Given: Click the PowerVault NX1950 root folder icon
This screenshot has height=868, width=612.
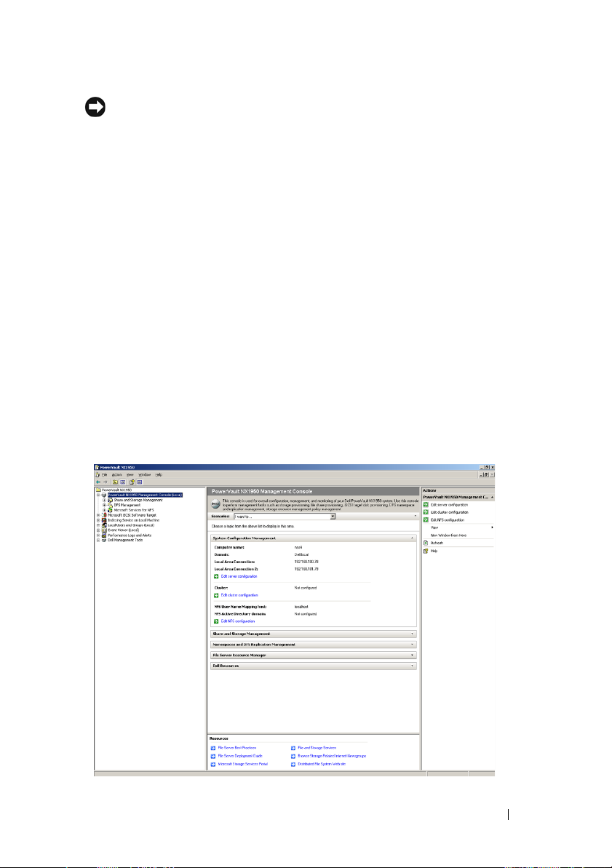Looking at the screenshot, I should tap(98, 490).
